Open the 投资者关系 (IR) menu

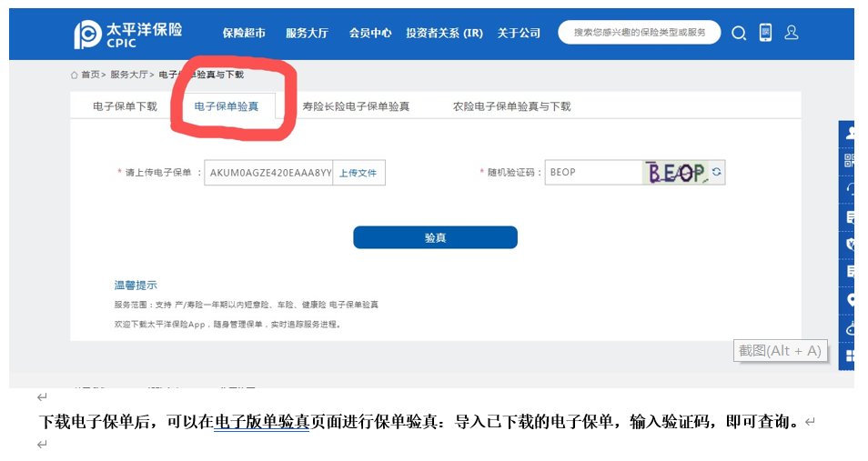(444, 33)
